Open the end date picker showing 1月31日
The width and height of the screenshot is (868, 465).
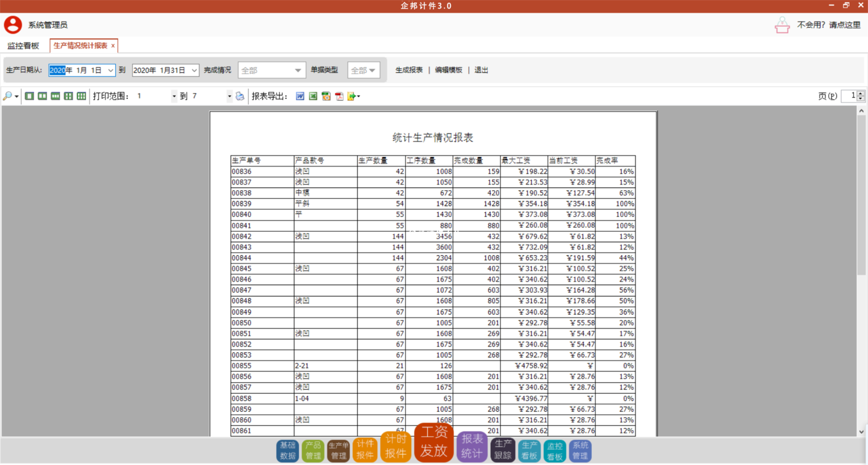click(194, 71)
